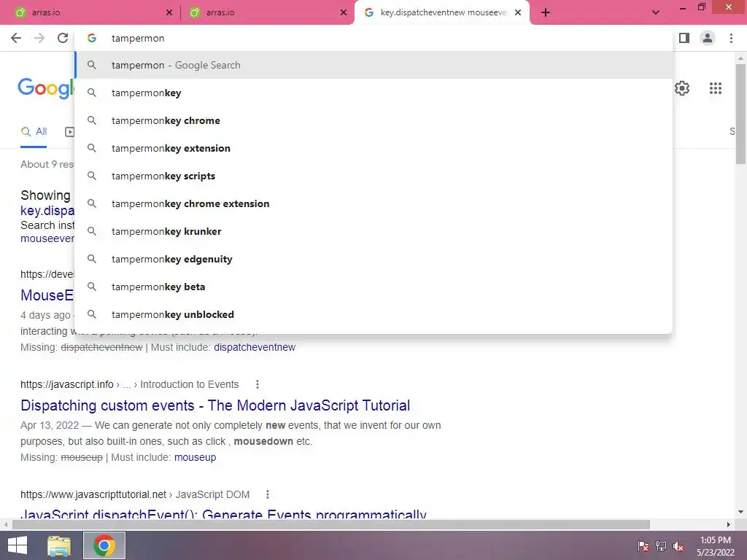Click the address bar containing tampermon
747x560 pixels.
point(374,38)
